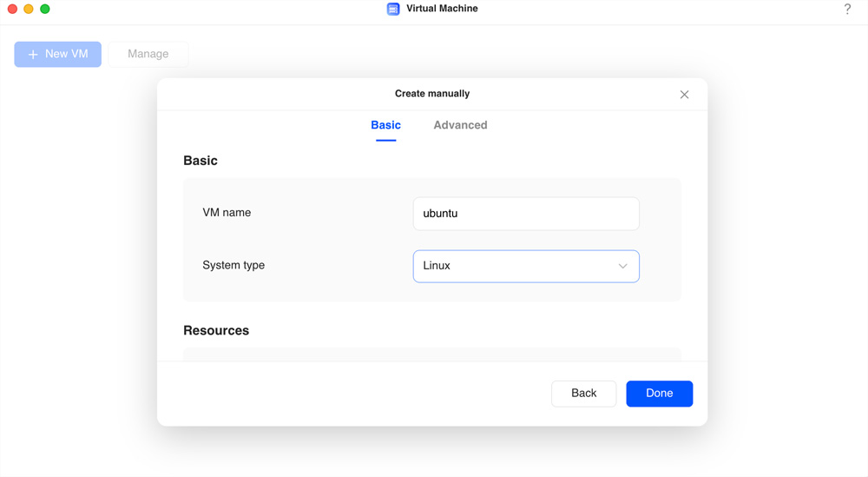The height and width of the screenshot is (477, 868).
Task: Switch to the Advanced tab
Action: 460,125
